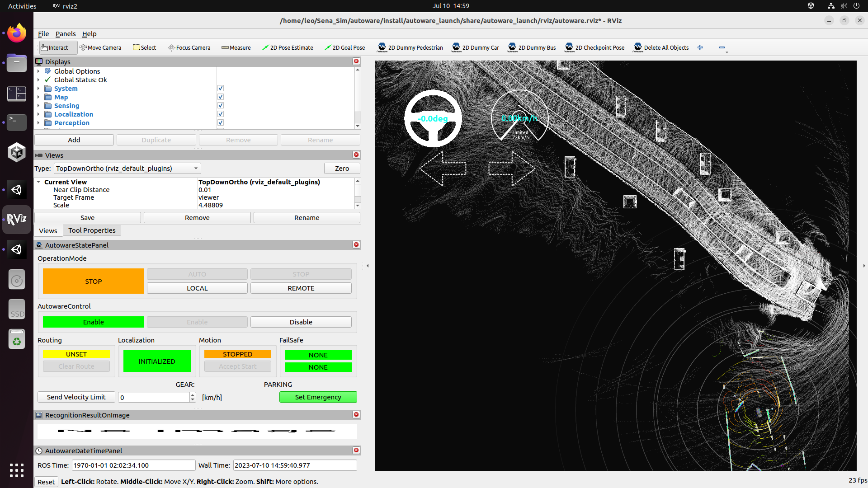Click Delete All Objects in the toolbar
This screenshot has height=488, width=868.
[660, 47]
